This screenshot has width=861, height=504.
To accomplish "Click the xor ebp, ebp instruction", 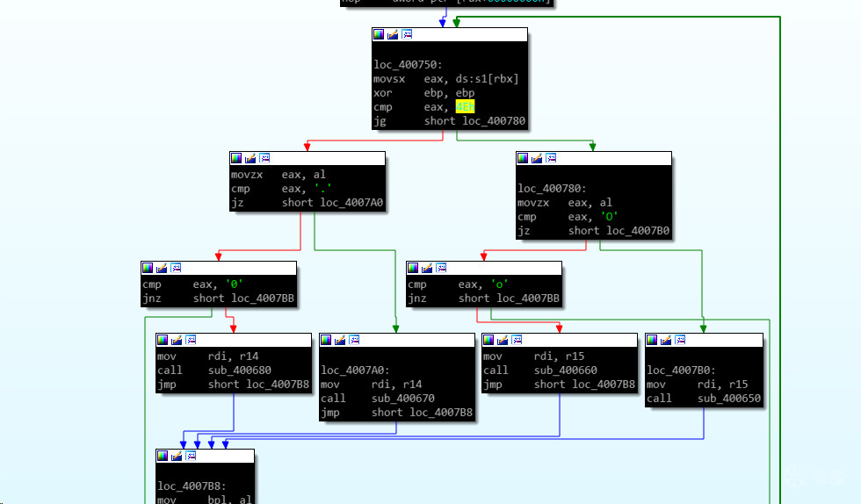I will coord(423,93).
